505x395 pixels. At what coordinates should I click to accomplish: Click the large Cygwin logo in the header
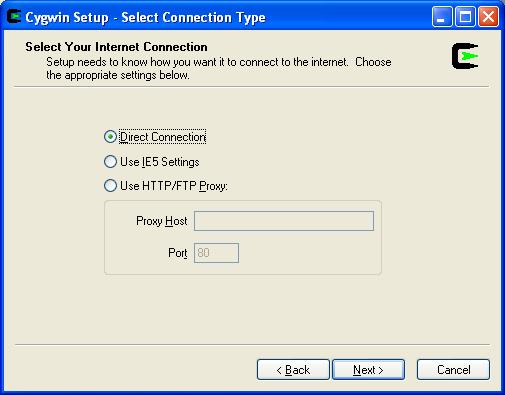(465, 56)
